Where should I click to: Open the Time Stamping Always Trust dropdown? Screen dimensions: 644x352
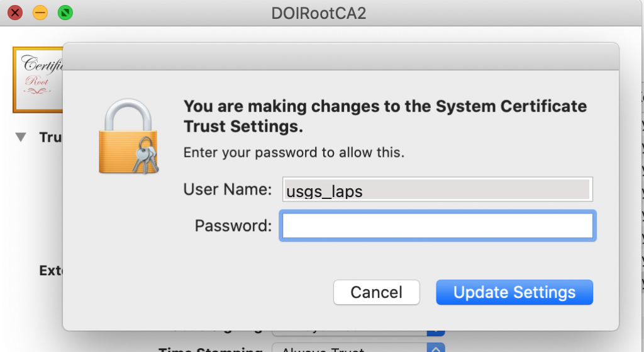click(358, 348)
